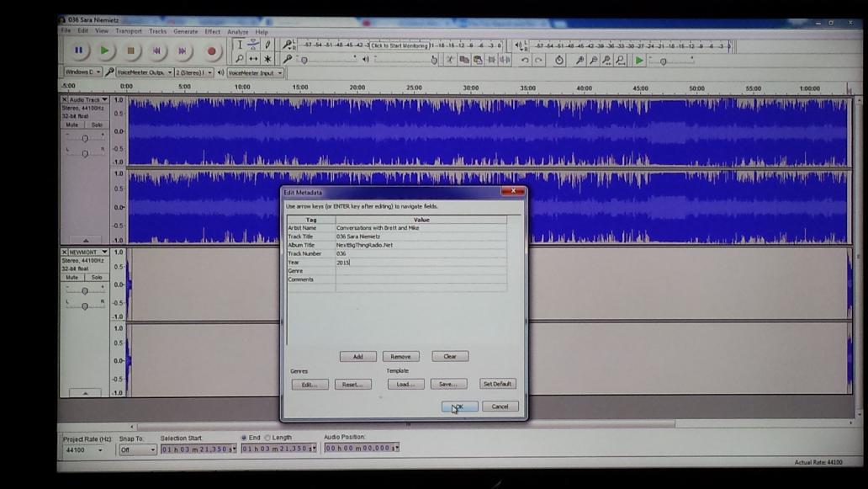Select the Length radio button

click(x=267, y=438)
